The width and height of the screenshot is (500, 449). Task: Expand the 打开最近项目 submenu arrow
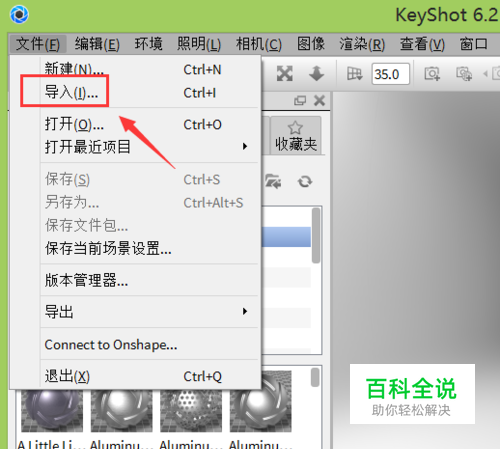coord(245,146)
